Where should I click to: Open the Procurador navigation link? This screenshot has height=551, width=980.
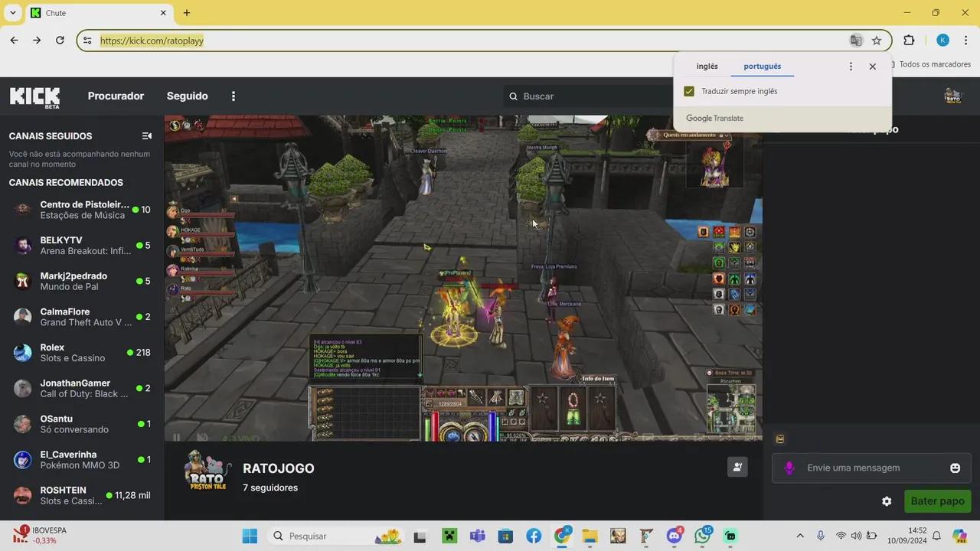[x=116, y=96]
